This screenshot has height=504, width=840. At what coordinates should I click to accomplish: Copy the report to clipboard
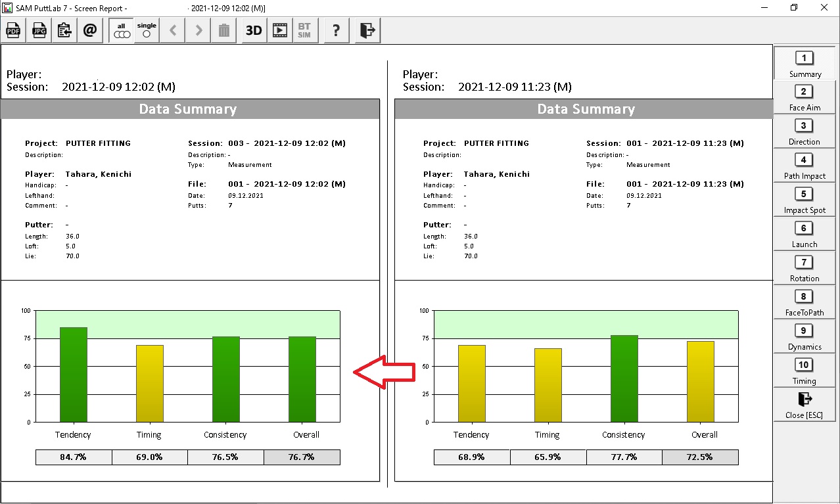tap(64, 30)
